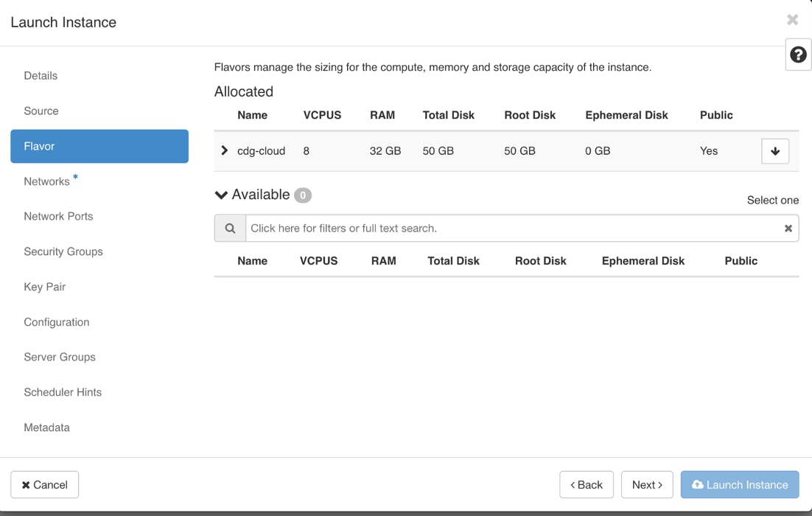Click the Launch Instance button
The width and height of the screenshot is (812, 516).
740,485
